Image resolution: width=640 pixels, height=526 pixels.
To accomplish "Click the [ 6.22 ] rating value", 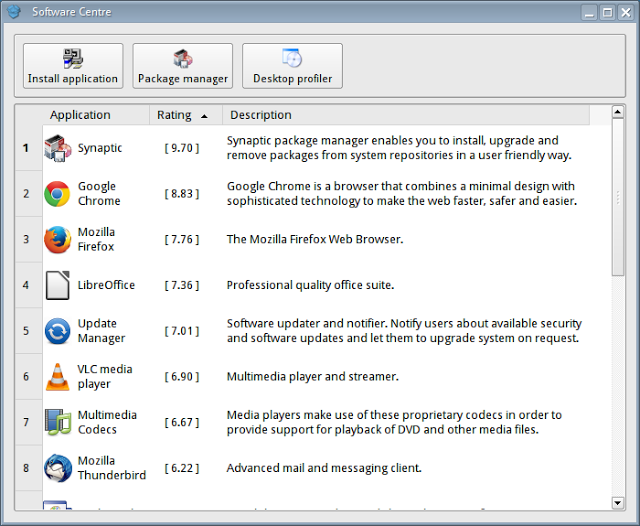I will (182, 468).
